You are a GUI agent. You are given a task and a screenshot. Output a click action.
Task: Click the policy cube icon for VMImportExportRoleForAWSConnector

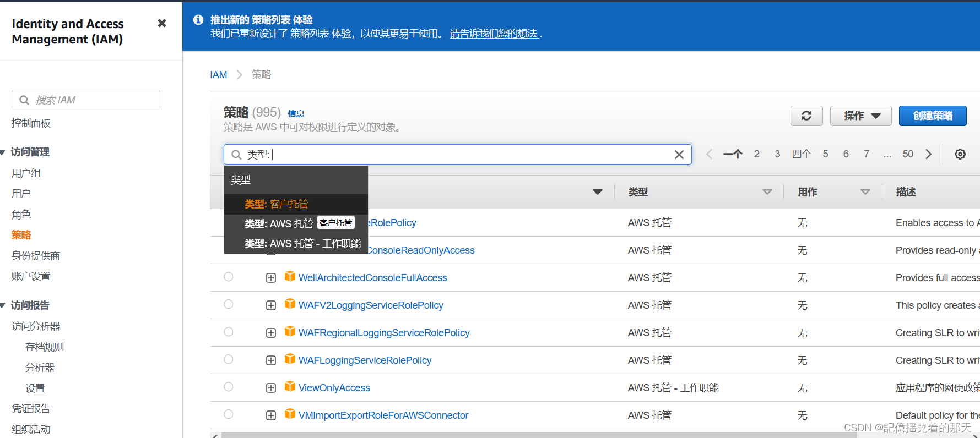290,414
